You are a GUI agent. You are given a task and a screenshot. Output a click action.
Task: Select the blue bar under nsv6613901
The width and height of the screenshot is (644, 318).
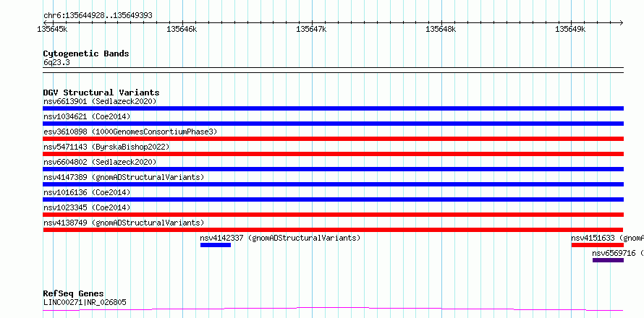[334, 108]
